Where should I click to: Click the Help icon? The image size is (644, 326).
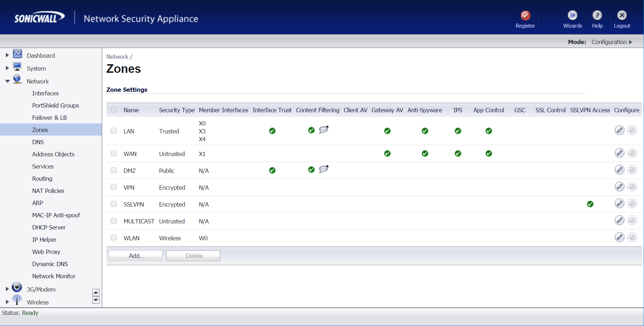[x=597, y=16]
